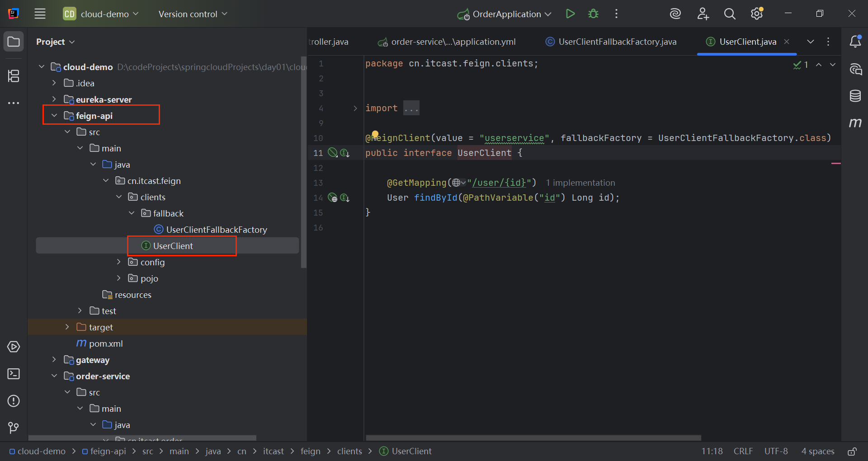Open the Notifications bell
This screenshot has width=868, height=461.
pos(855,42)
